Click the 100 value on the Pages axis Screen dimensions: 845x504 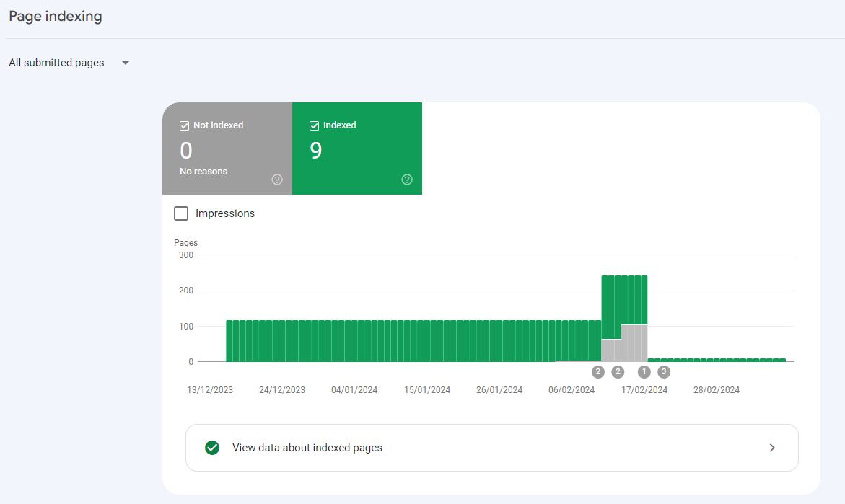pos(186,327)
